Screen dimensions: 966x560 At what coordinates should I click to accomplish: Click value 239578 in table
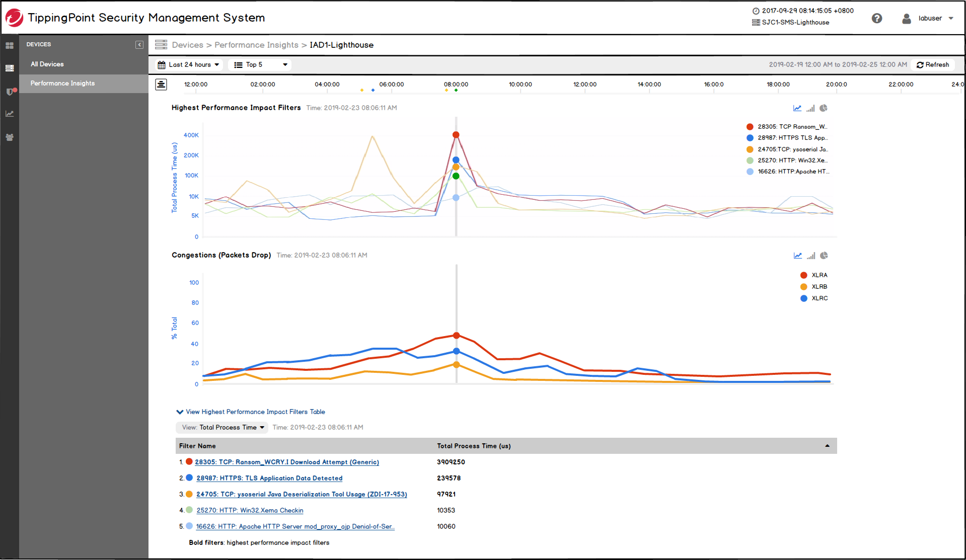[x=449, y=478]
